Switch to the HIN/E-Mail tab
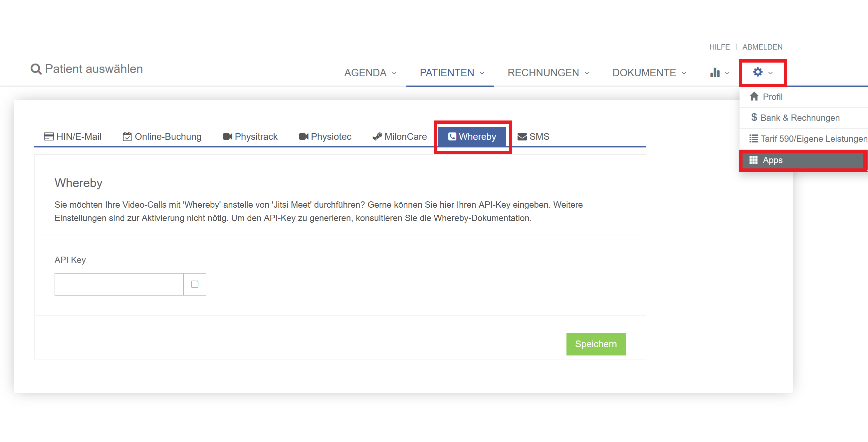Screen dimensions: 868x442 (73, 136)
